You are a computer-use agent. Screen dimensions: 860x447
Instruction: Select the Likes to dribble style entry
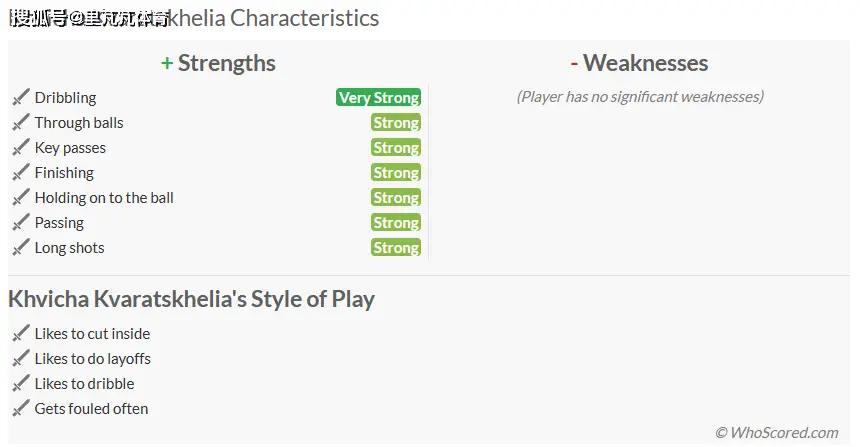84,383
